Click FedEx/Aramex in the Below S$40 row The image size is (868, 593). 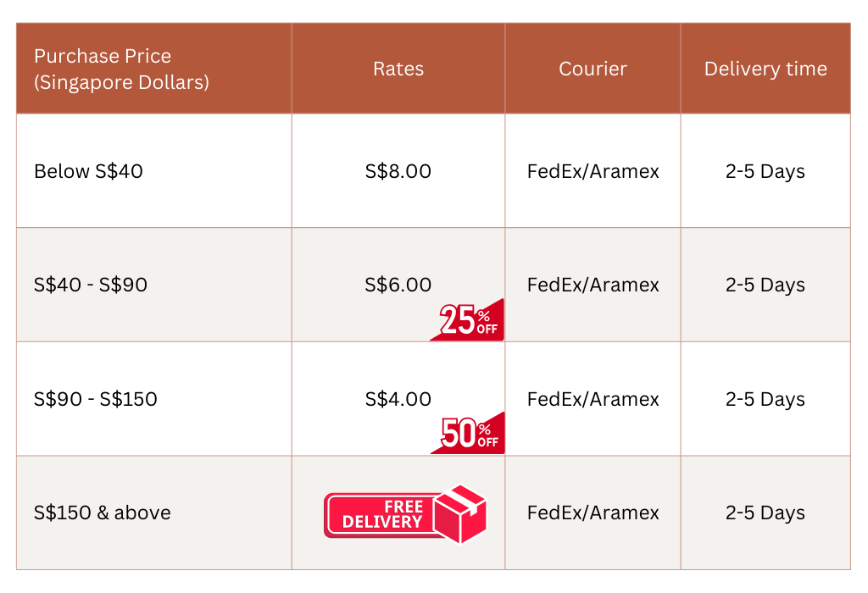tap(593, 171)
